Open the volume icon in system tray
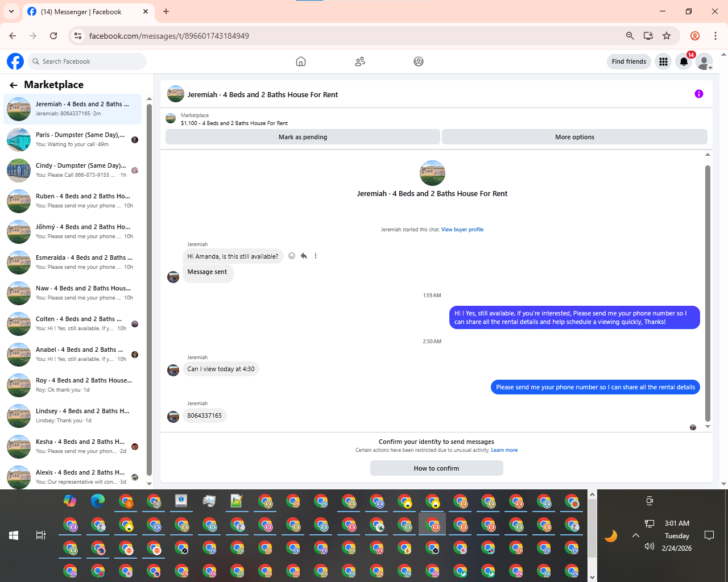Image resolution: width=728 pixels, height=582 pixels. tap(650, 546)
